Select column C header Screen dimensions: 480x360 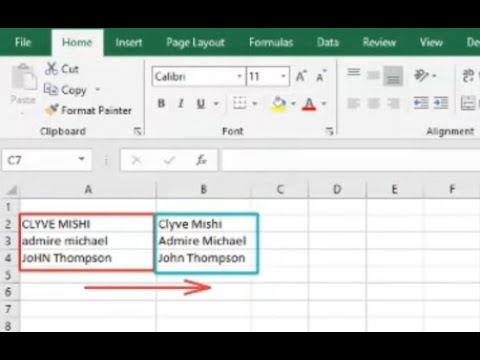click(x=280, y=189)
